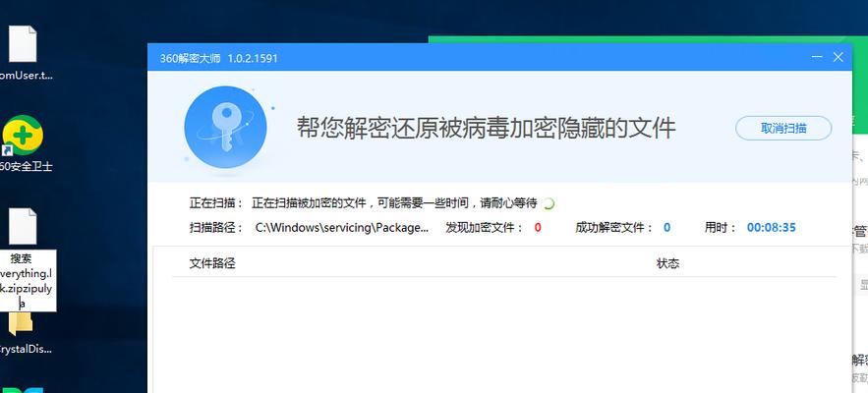Click the 取消扫描 button

coord(783,129)
